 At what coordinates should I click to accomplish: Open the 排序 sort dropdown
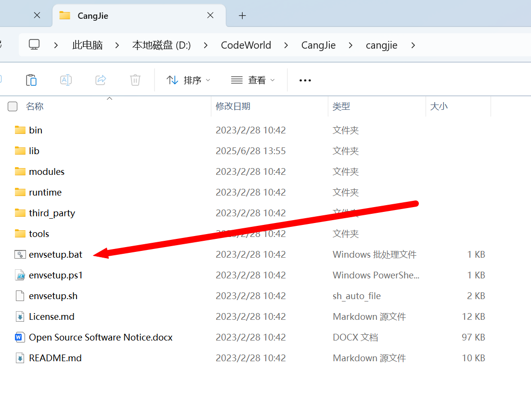point(188,80)
